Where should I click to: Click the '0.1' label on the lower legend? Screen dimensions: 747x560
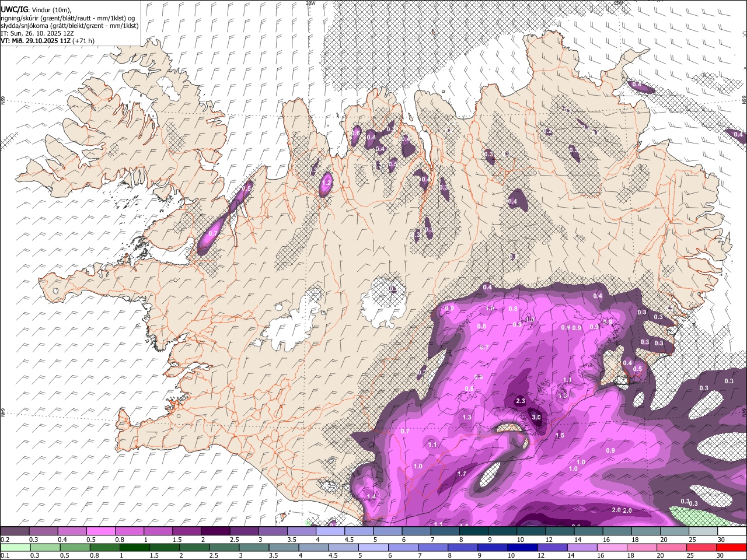tap(5, 555)
